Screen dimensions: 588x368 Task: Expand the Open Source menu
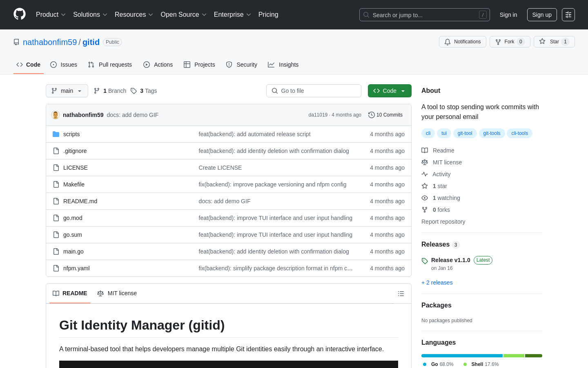tap(184, 15)
